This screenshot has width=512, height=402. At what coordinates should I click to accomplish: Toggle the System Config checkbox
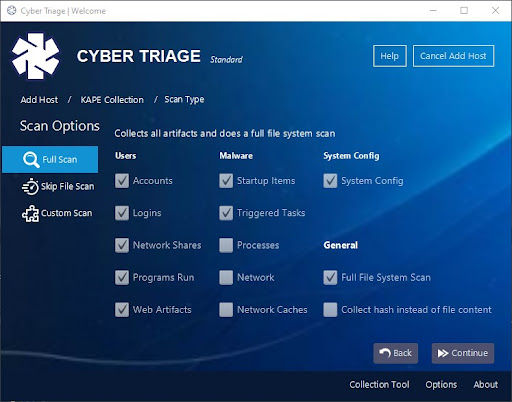(x=330, y=181)
